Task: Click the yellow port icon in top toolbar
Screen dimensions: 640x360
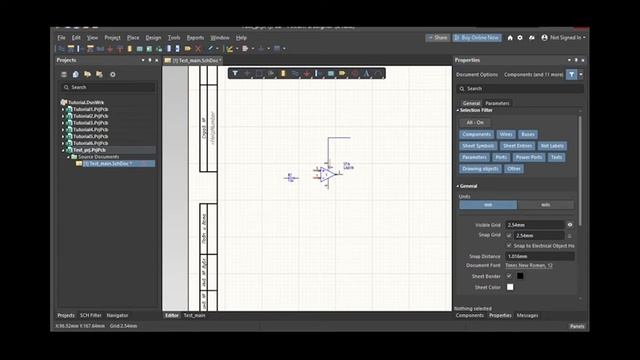Action: pos(187,49)
